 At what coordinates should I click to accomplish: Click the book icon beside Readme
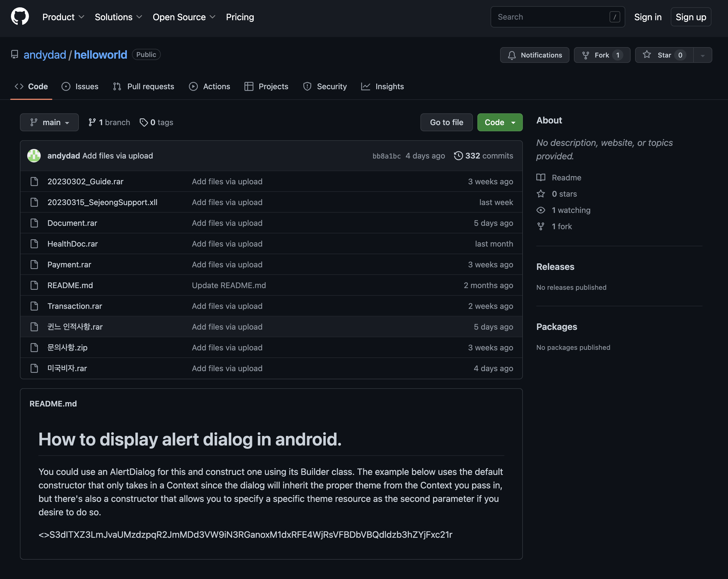[x=541, y=178]
